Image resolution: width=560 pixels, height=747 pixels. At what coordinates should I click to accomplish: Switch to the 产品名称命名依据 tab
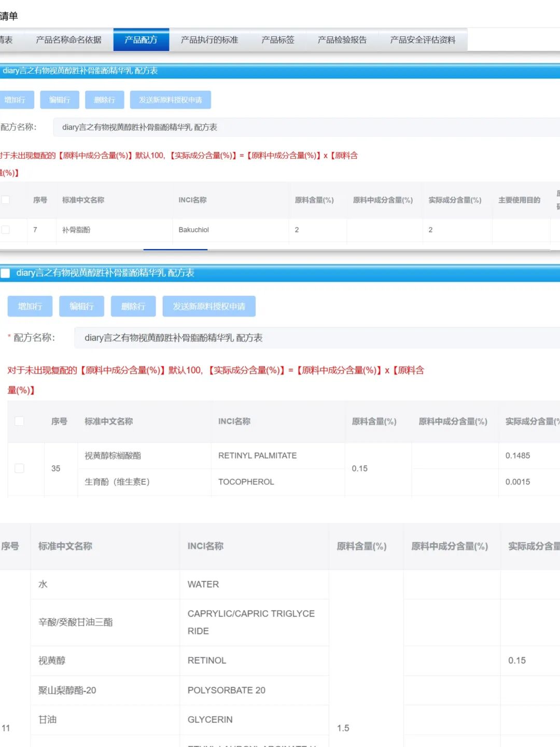click(x=68, y=40)
